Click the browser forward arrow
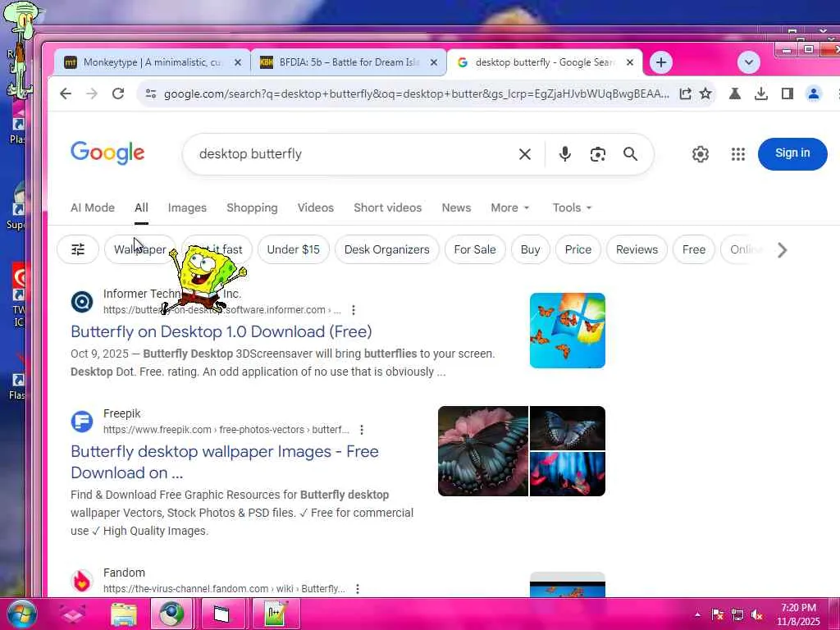 point(92,94)
